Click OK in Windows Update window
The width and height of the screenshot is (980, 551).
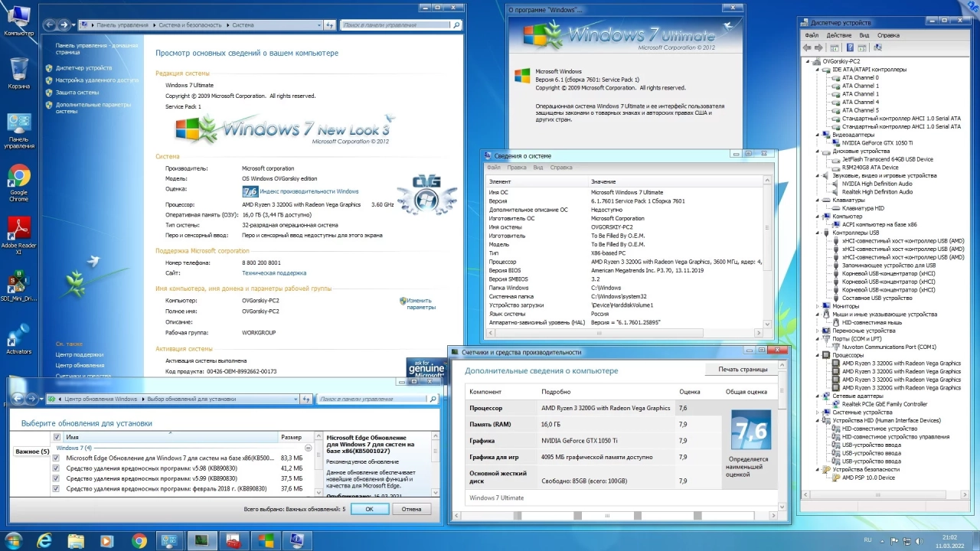[369, 509]
